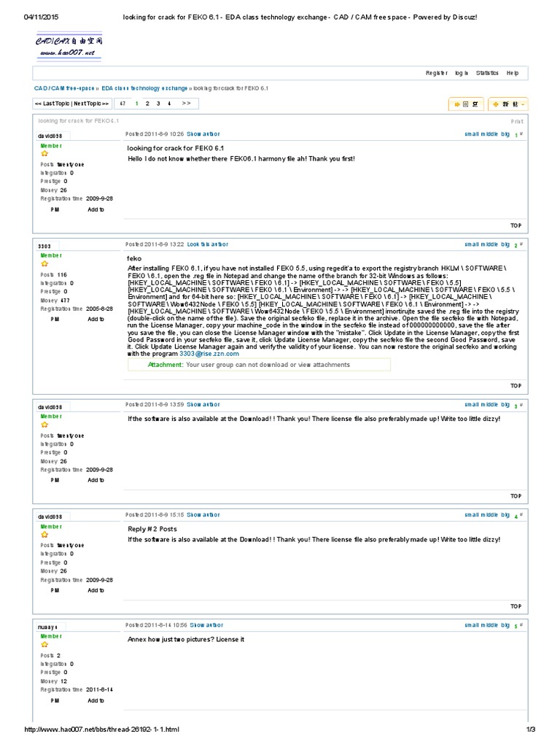This screenshot has width=560, height=747.
Task: Set small font size on post 1
Action: click(472, 134)
